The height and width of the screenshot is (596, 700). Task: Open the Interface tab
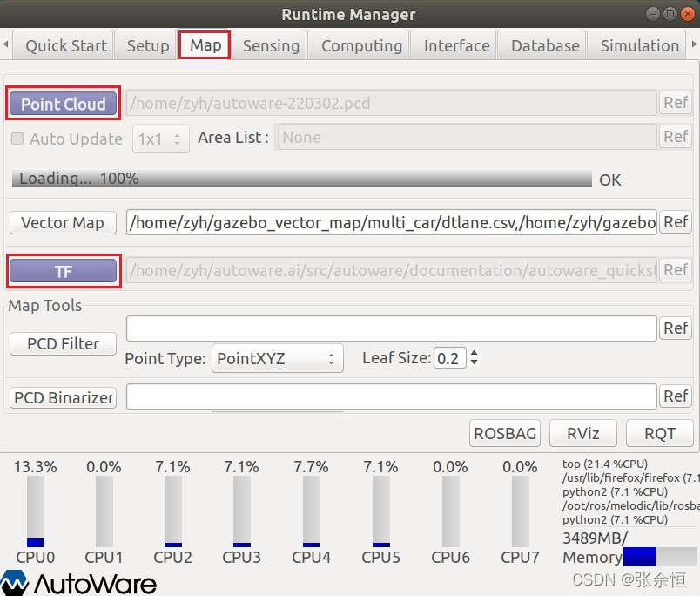pyautogui.click(x=454, y=45)
